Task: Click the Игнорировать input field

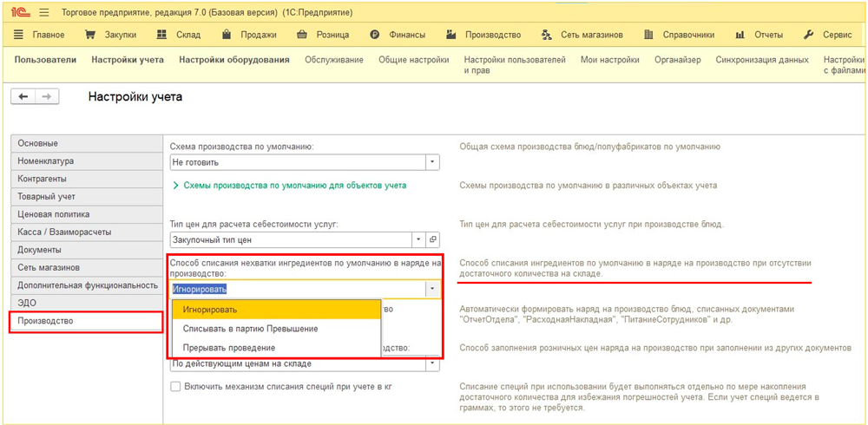Action: [x=295, y=289]
